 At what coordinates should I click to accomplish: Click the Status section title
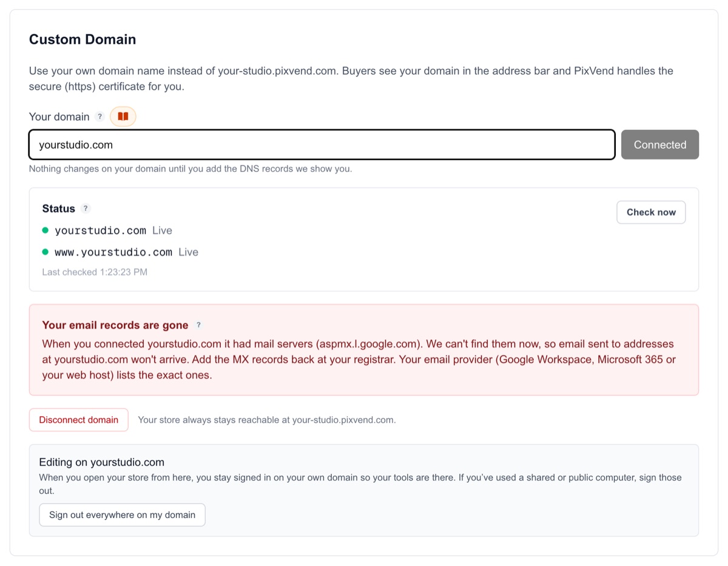[59, 209]
